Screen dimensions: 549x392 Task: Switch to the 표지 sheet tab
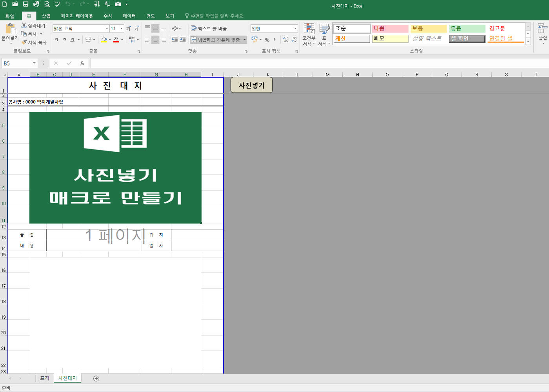pyautogui.click(x=44, y=378)
